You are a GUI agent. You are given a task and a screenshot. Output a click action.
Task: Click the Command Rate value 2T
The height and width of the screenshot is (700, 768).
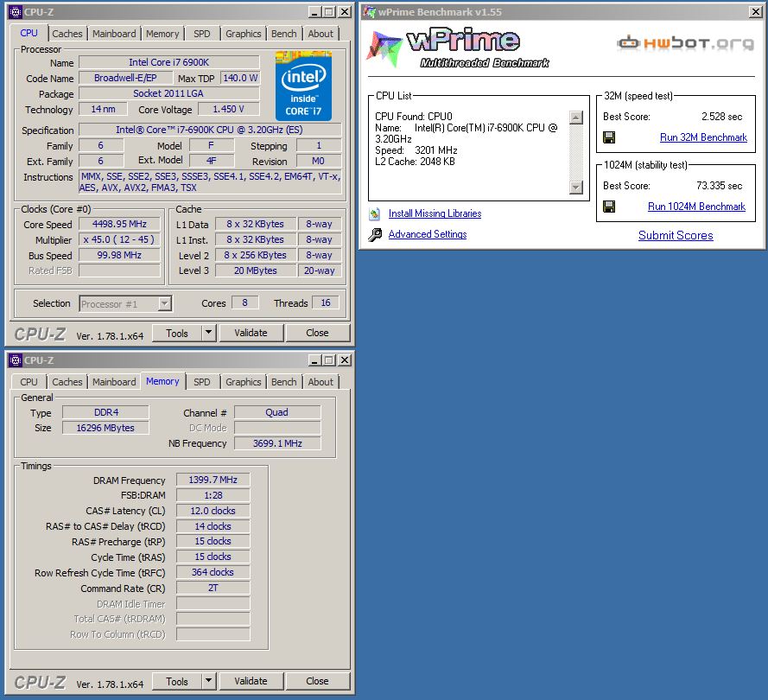(x=213, y=588)
